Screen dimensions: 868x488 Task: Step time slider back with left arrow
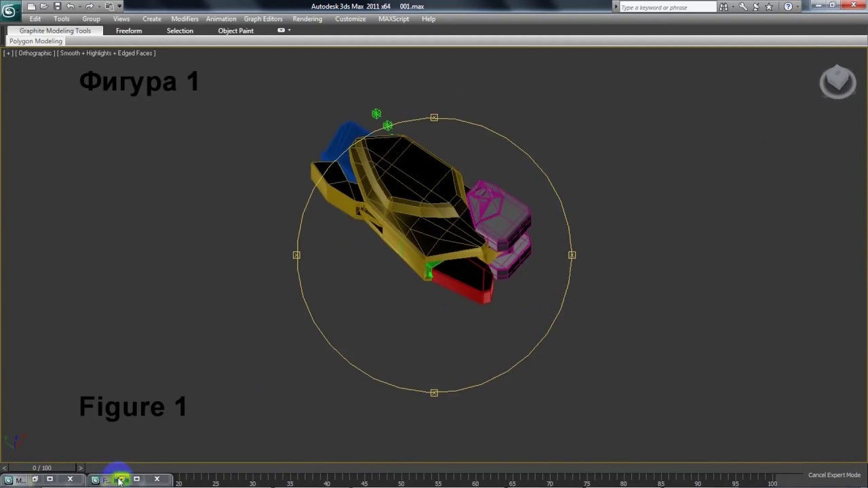click(4, 468)
